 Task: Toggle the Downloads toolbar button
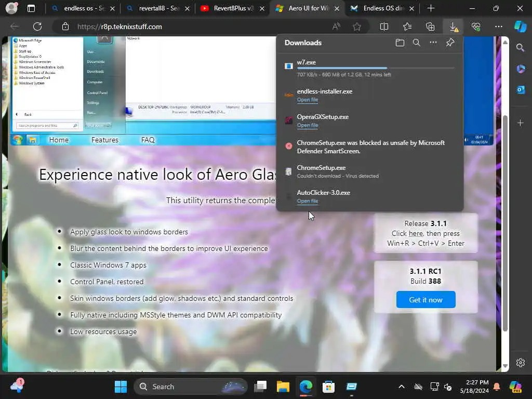tap(453, 26)
